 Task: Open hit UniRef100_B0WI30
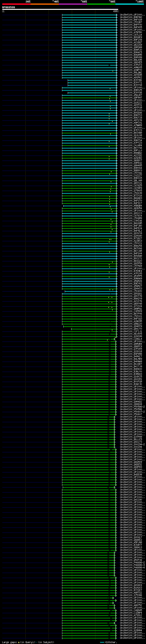[x=131, y=384]
